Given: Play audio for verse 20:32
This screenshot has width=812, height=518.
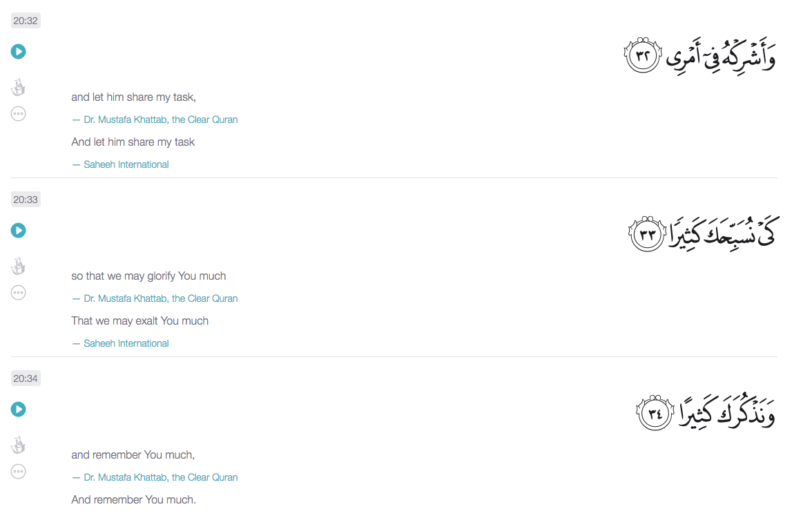Looking at the screenshot, I should coord(19,51).
